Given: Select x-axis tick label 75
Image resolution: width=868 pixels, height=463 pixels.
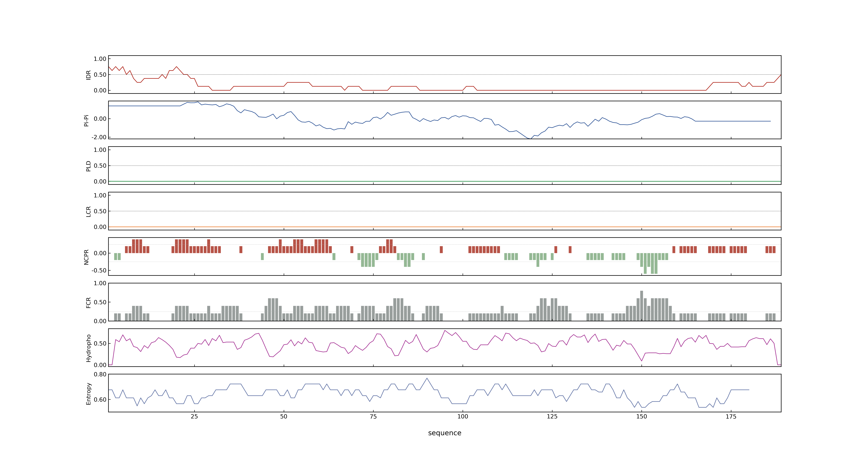Looking at the screenshot, I should (373, 417).
